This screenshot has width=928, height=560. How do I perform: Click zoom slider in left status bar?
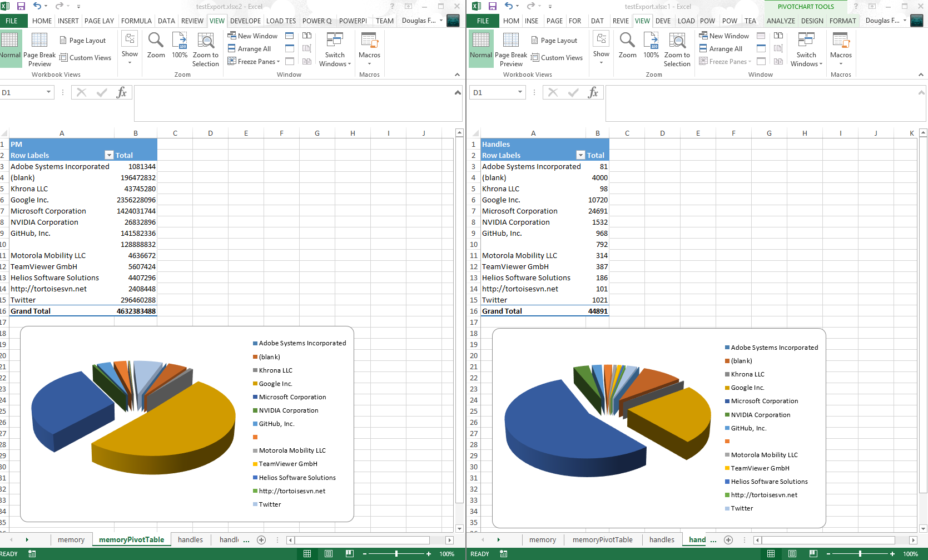click(396, 554)
